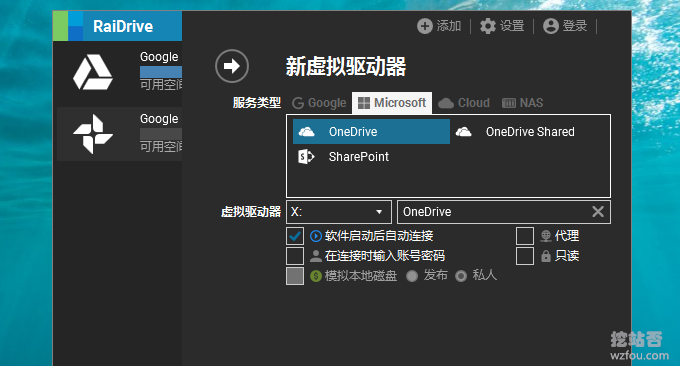Enable the 代理 proxy checkbox
This screenshot has height=366, width=680.
point(525,236)
